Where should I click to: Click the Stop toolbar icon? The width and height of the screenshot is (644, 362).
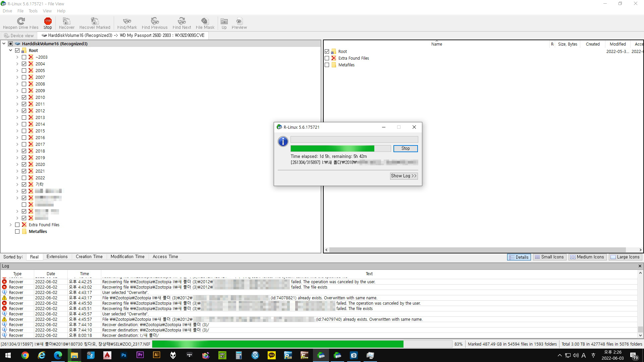(48, 21)
